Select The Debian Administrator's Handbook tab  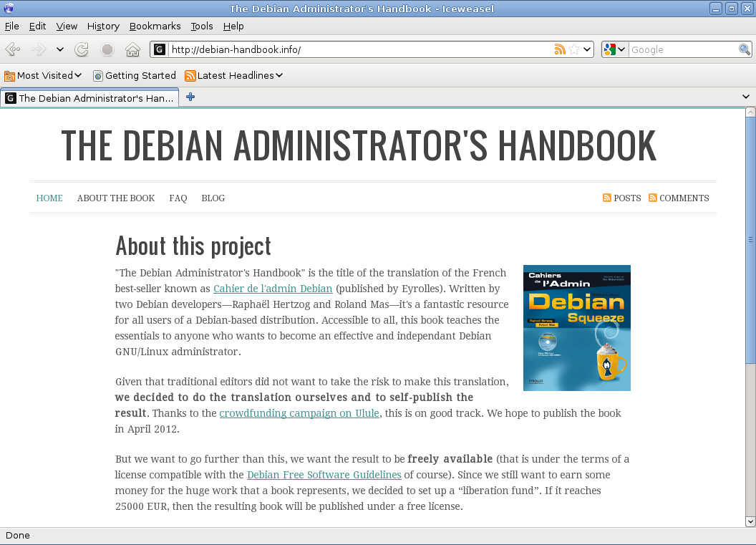(x=89, y=98)
